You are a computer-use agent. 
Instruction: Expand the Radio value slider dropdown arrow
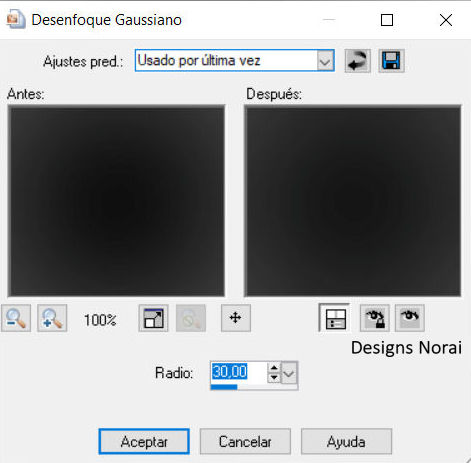(289, 373)
